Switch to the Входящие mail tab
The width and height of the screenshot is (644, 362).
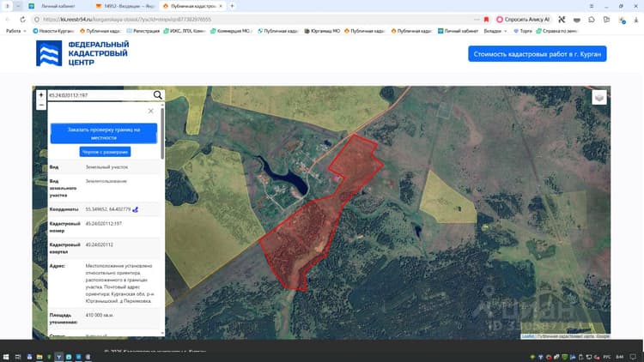point(125,6)
